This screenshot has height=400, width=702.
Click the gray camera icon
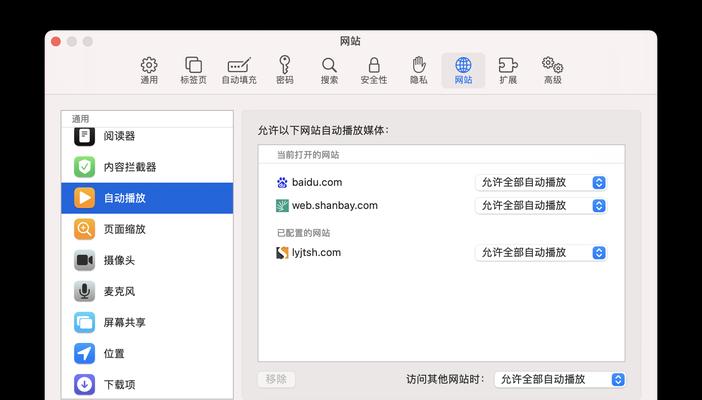85,260
